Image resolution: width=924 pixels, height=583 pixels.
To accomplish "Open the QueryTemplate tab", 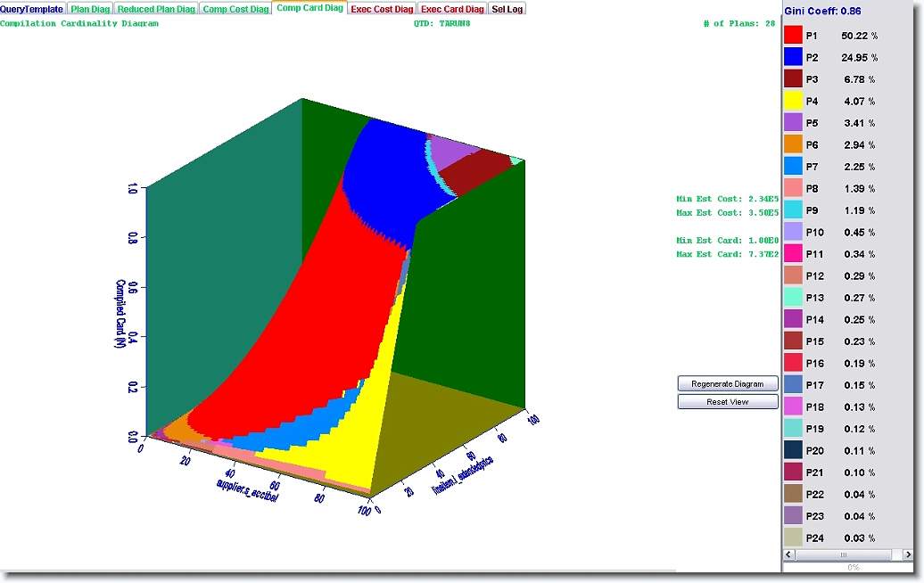I will pos(32,9).
